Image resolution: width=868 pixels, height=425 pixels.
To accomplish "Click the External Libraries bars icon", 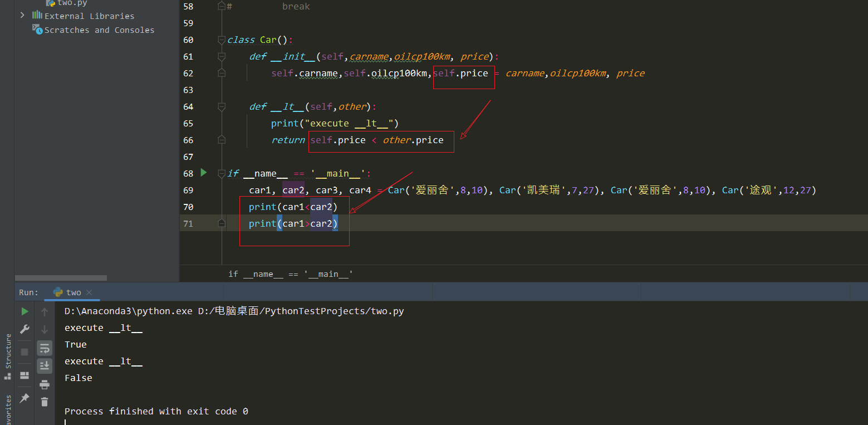I will pos(37,16).
